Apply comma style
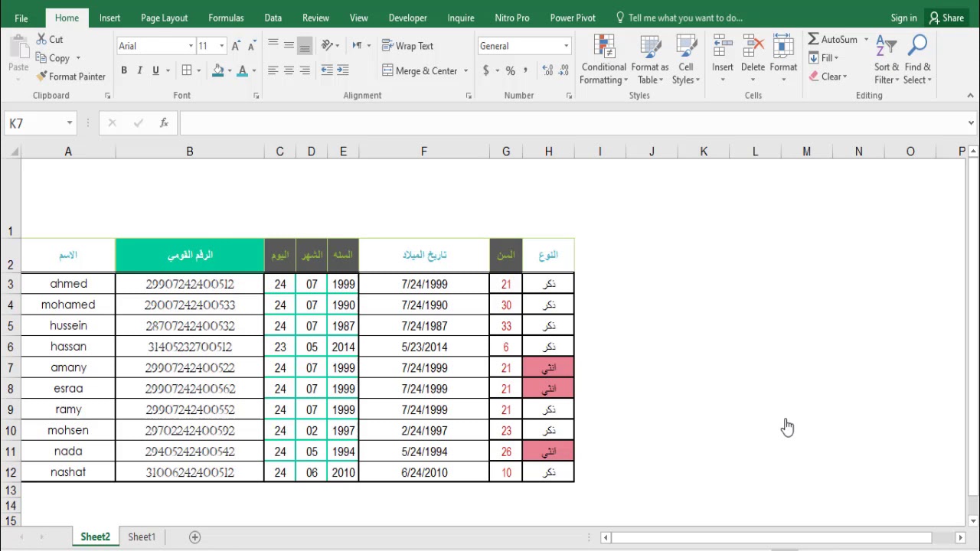The height and width of the screenshot is (551, 980). point(525,70)
